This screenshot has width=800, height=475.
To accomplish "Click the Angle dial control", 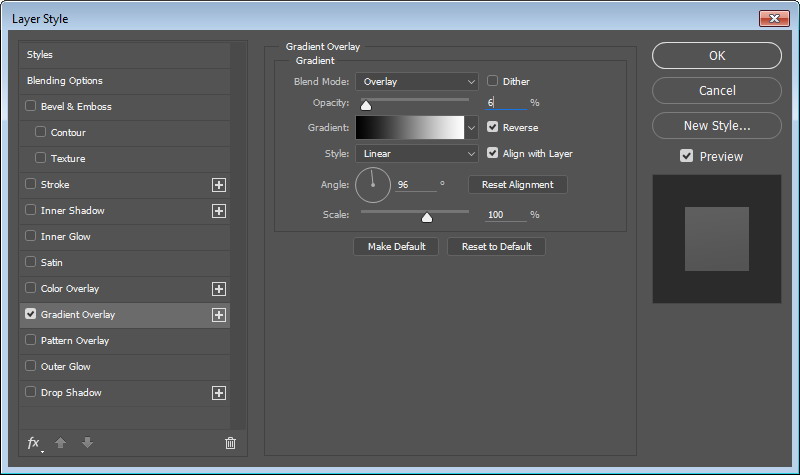I will 372,185.
